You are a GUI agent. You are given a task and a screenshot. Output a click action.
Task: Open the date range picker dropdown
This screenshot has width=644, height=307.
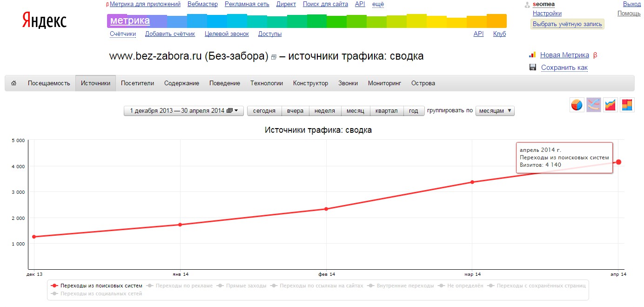click(x=184, y=111)
